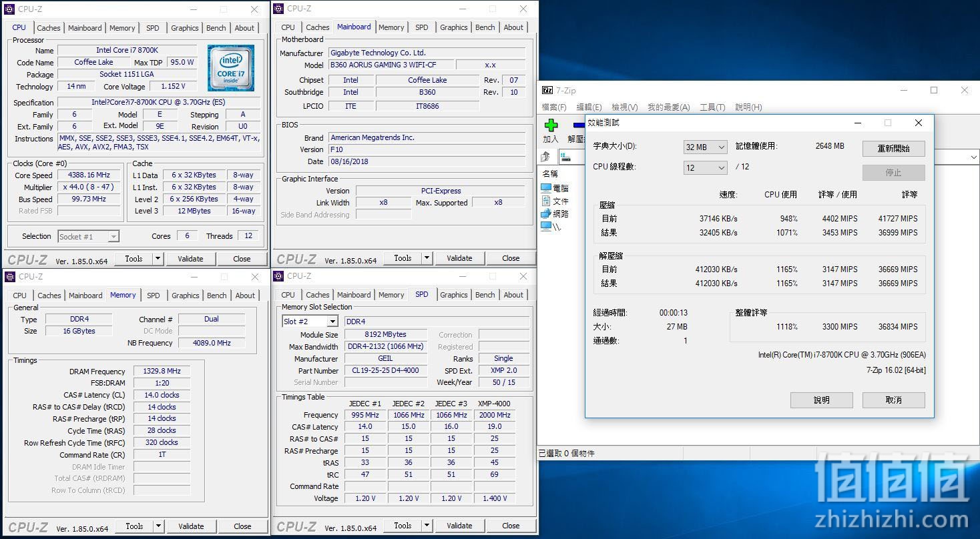Viewport: 980px width, 539px height.
Task: Open Mainboard tab in the CPU-Z Memory window
Action: (85, 296)
